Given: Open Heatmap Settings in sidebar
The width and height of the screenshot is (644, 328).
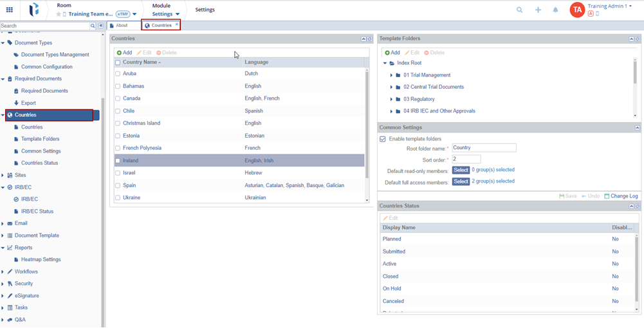Looking at the screenshot, I should tap(41, 260).
